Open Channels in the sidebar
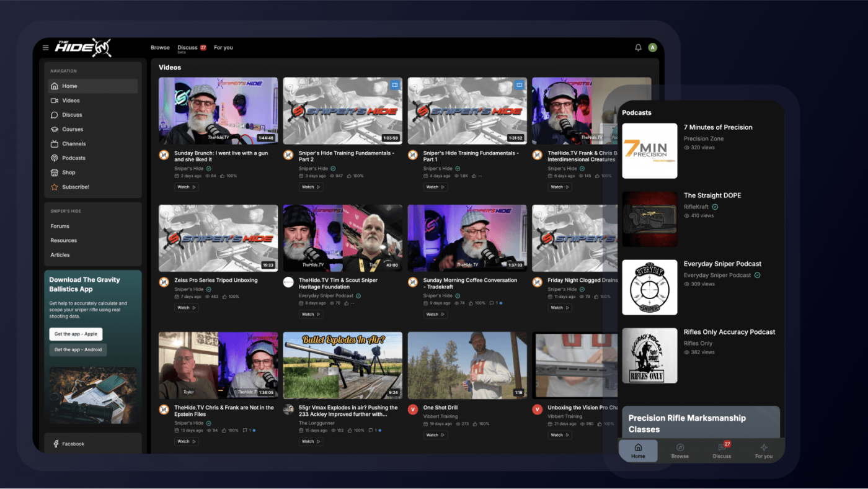 tap(93, 143)
